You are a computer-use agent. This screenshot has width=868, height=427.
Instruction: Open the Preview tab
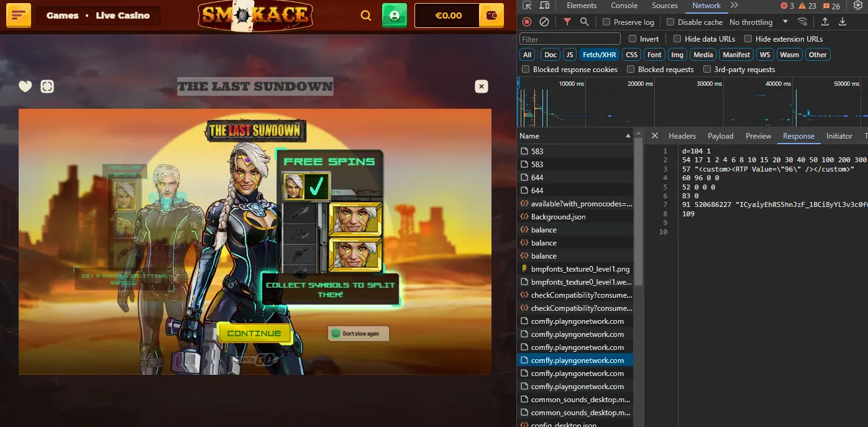pos(759,136)
